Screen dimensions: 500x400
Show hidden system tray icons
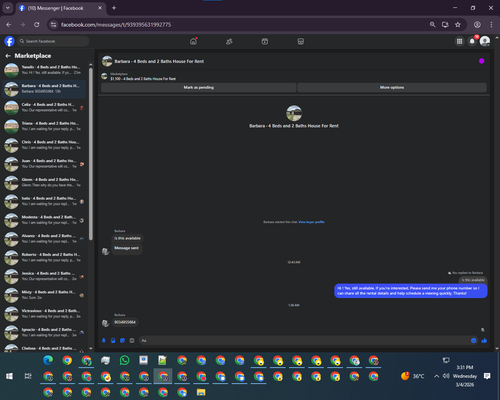point(436,376)
